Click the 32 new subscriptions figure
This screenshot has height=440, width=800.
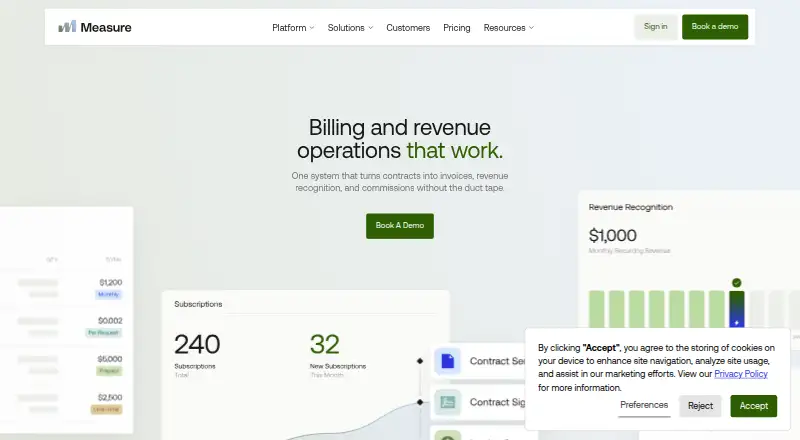pyautogui.click(x=324, y=345)
